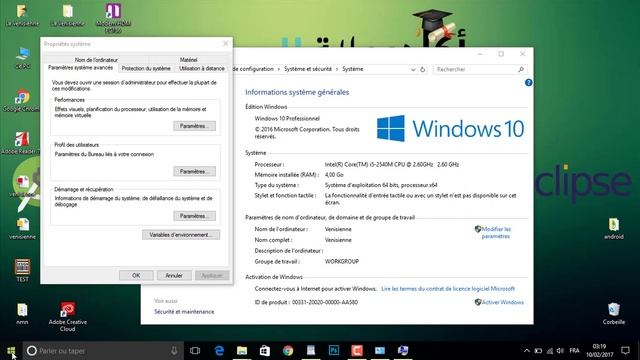640x360 pixels.
Task: Open Démarrage et récupération Paramètres button
Action: (x=194, y=216)
